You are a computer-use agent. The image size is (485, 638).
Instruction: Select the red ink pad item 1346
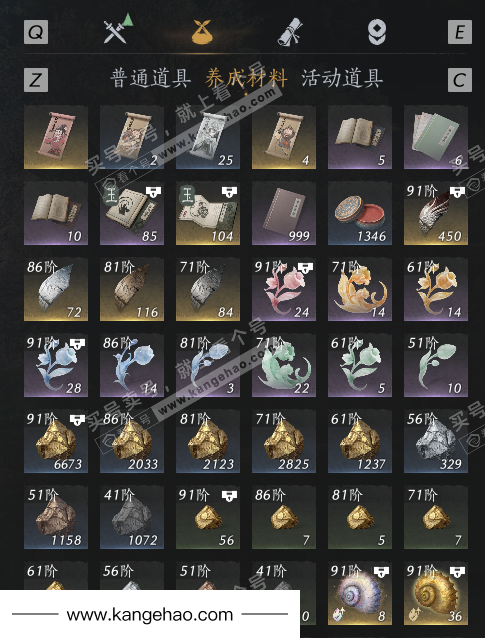tap(360, 213)
